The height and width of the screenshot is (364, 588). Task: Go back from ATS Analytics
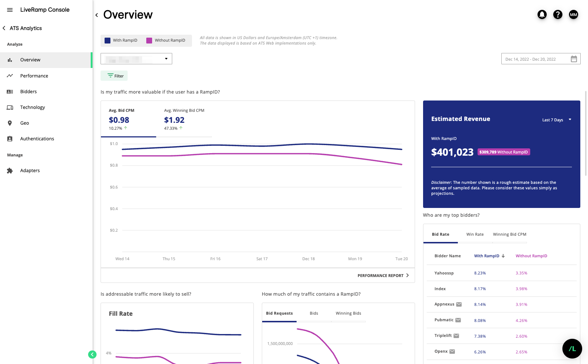4,28
